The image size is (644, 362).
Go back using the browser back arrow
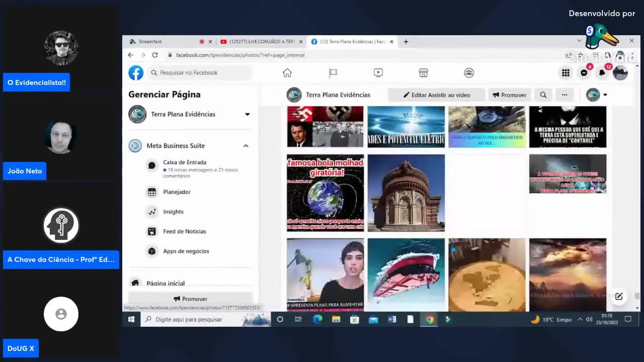tap(131, 55)
